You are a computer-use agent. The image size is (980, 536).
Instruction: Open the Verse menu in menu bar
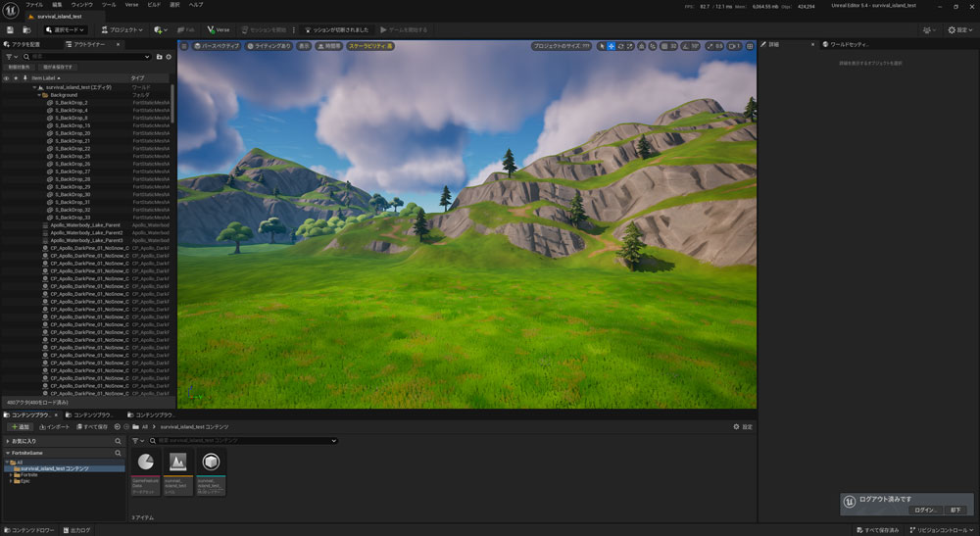point(132,4)
